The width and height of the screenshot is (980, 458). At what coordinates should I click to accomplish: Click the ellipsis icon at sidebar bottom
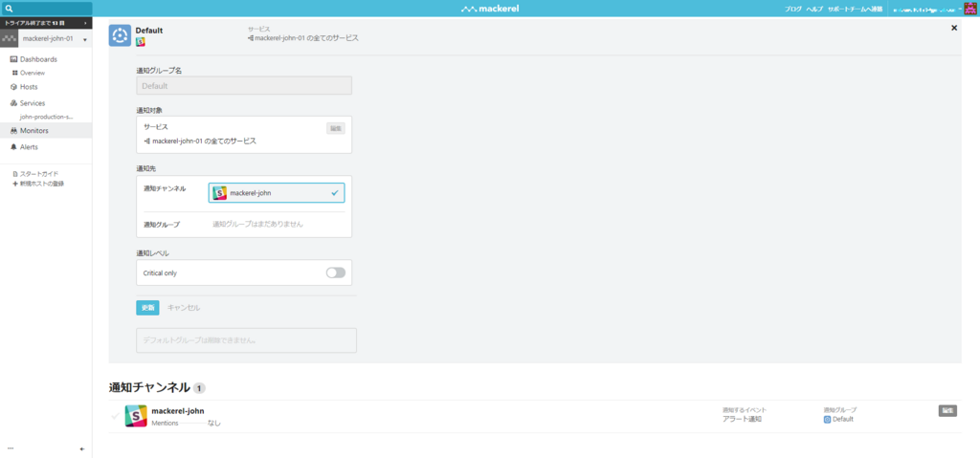click(11, 448)
